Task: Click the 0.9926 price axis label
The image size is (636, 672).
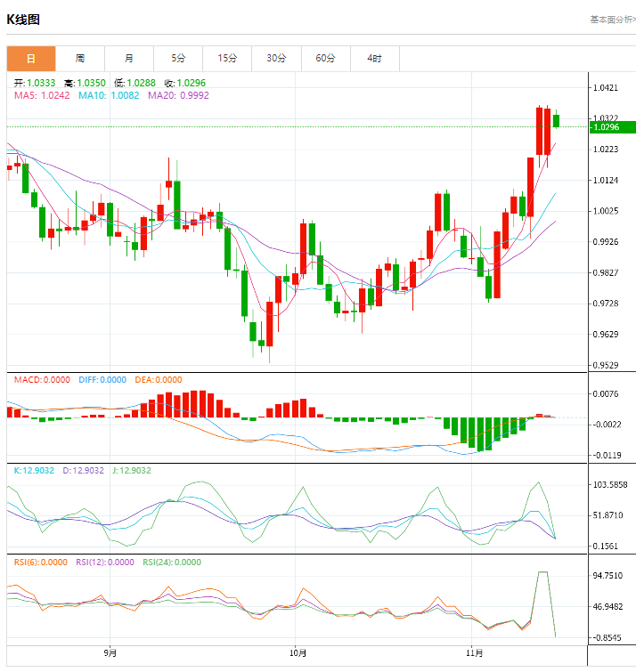Action: pos(606,242)
